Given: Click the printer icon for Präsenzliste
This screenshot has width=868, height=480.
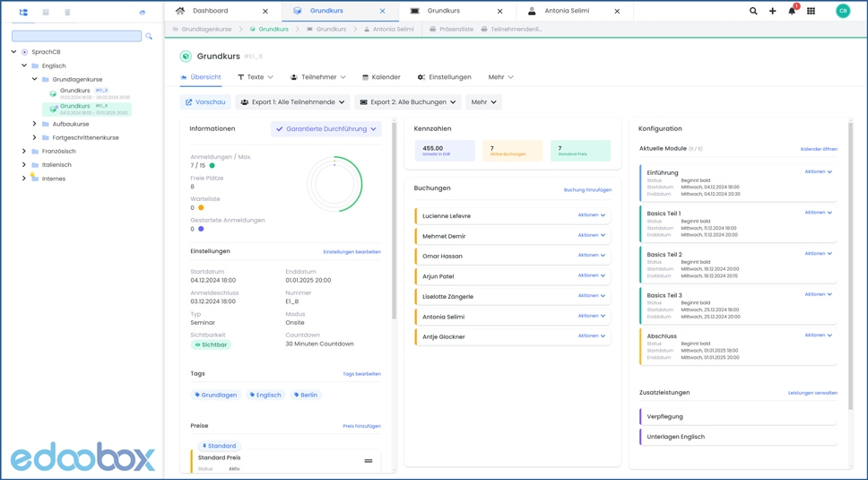Looking at the screenshot, I should pyautogui.click(x=433, y=30).
